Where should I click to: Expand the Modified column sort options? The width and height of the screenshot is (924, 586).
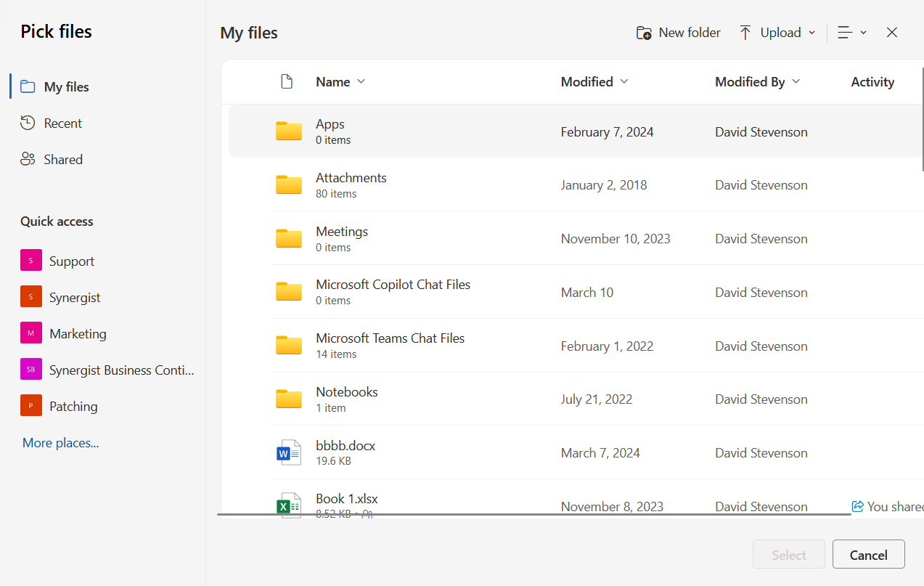[594, 81]
